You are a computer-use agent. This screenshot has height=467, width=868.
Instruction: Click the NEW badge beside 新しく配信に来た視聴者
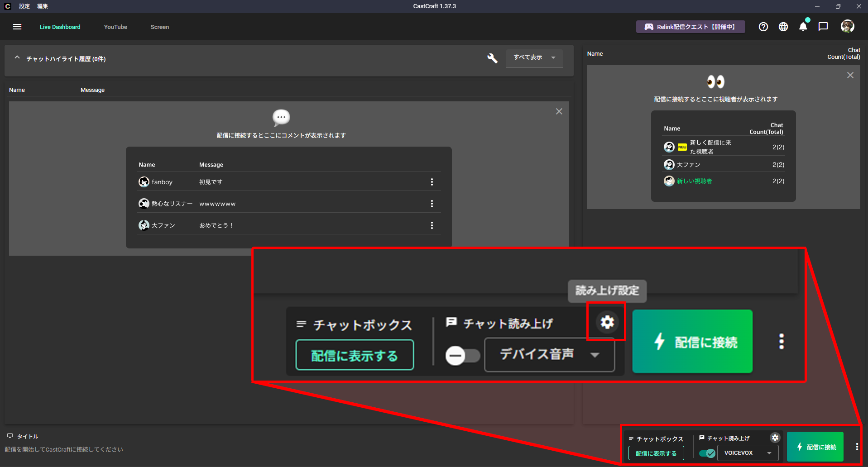tap(682, 147)
